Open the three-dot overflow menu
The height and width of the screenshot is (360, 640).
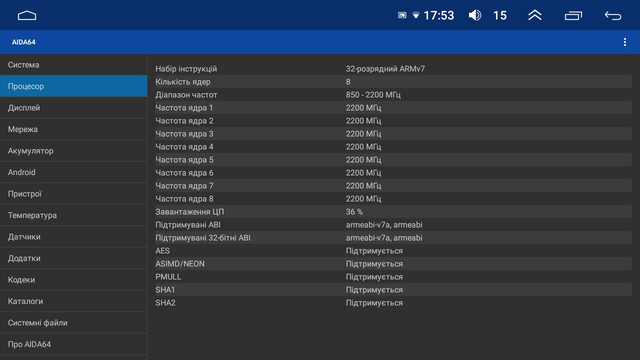[625, 42]
